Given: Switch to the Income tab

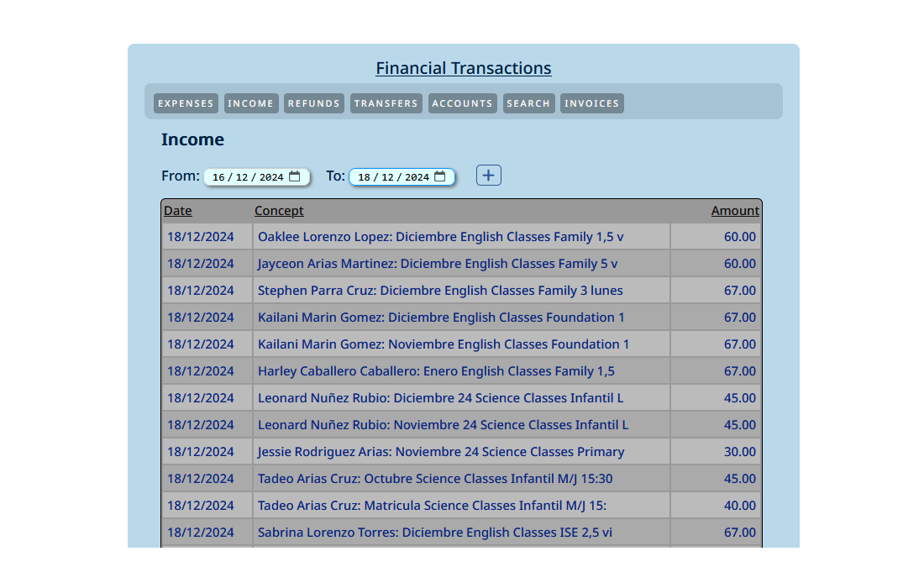Looking at the screenshot, I should click(x=251, y=103).
